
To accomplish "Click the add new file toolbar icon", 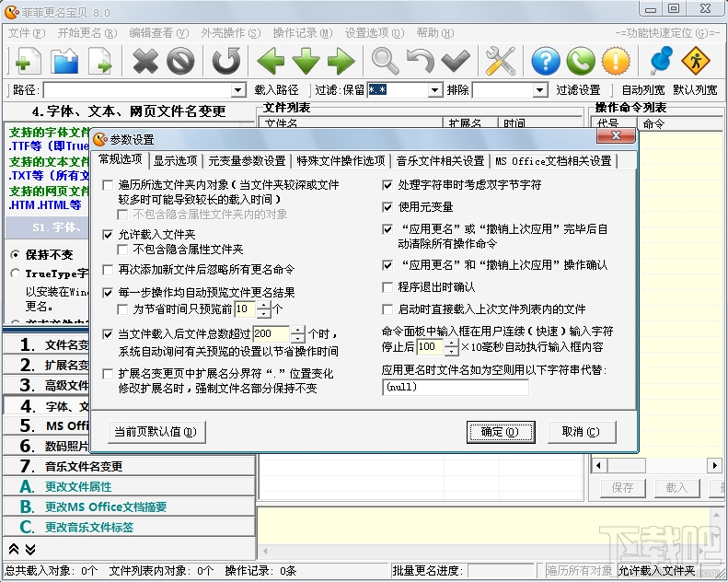I will point(28,61).
